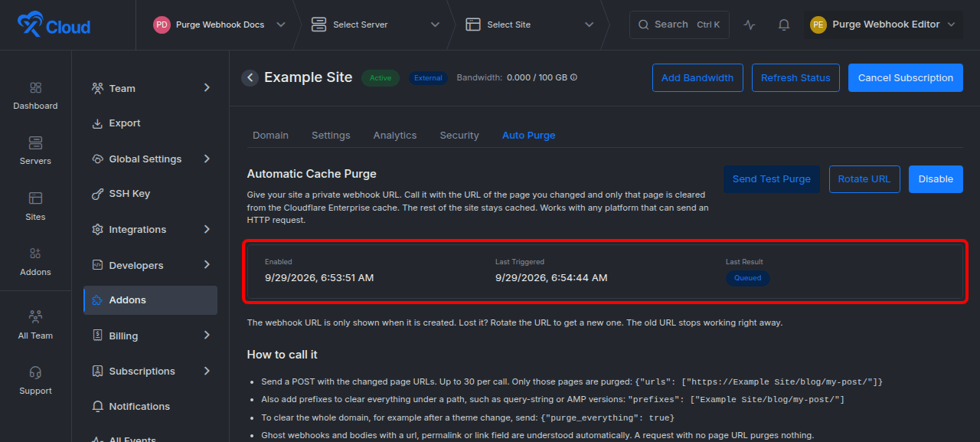
Task: Click the Cancel Subscription button
Action: [906, 77]
